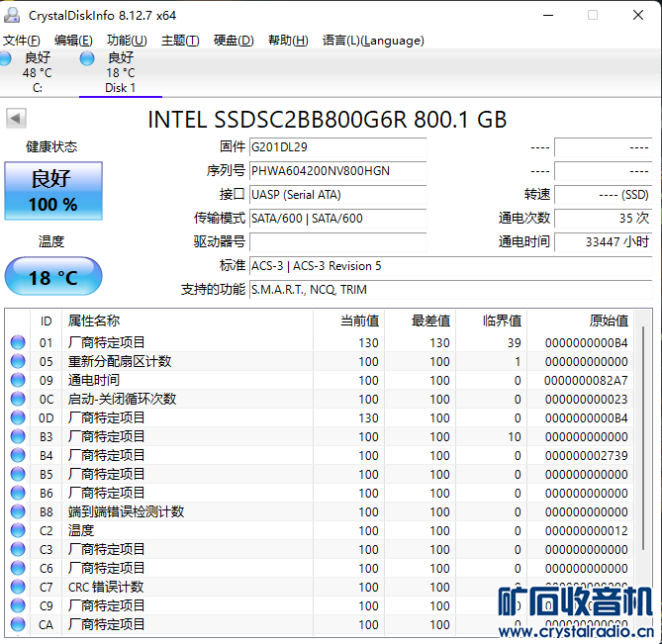Click the interface field UASP (Serial ATA)
This screenshot has height=644, width=662.
337,195
